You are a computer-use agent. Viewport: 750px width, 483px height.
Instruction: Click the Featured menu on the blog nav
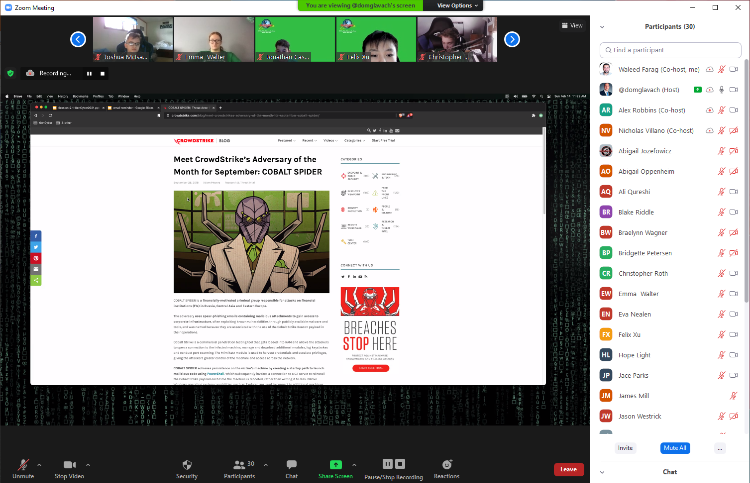tap(287, 141)
